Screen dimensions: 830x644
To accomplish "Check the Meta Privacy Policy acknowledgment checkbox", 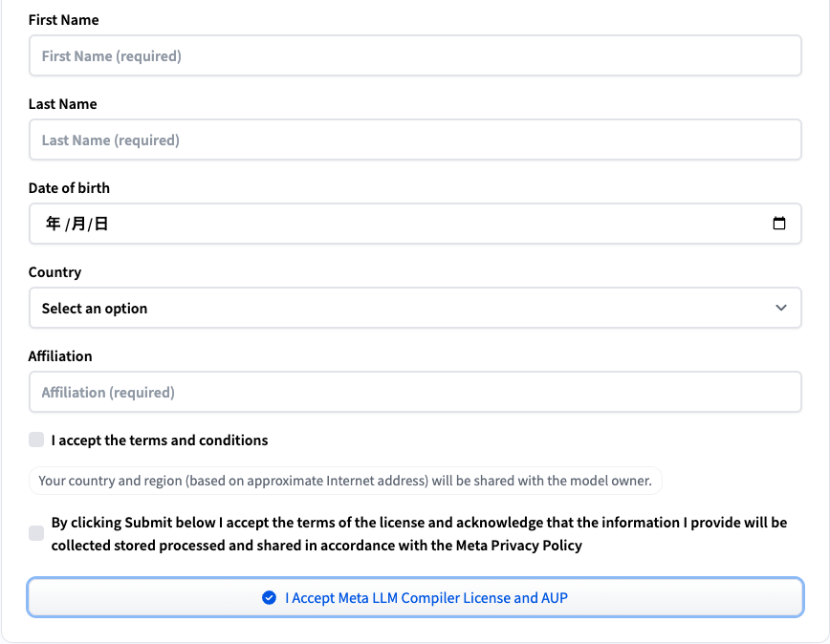I will [35, 533].
